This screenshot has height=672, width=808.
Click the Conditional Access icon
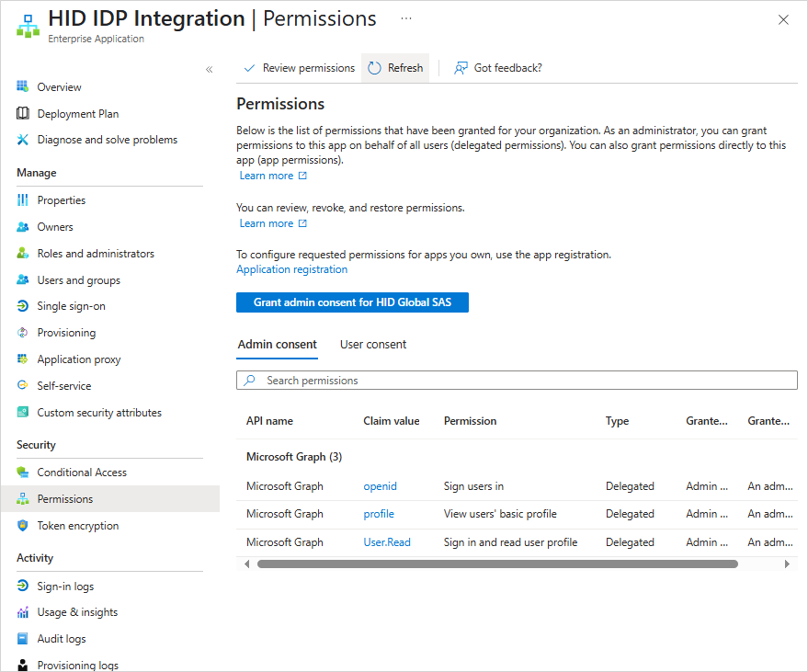(x=23, y=472)
